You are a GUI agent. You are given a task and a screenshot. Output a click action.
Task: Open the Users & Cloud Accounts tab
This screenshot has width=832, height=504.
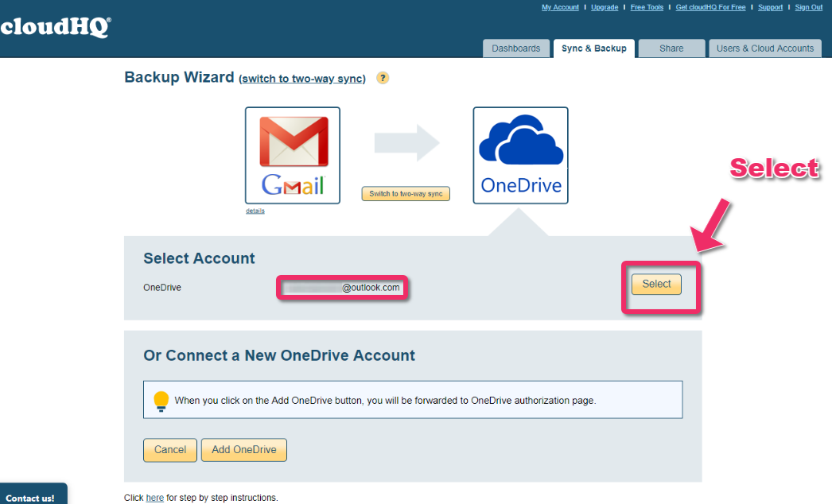click(x=764, y=48)
